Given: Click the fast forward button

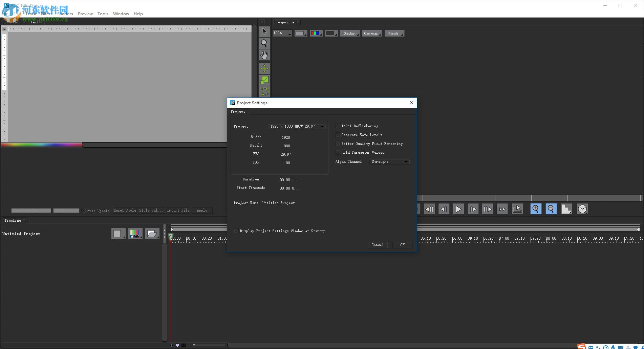Looking at the screenshot, I should pyautogui.click(x=502, y=209).
